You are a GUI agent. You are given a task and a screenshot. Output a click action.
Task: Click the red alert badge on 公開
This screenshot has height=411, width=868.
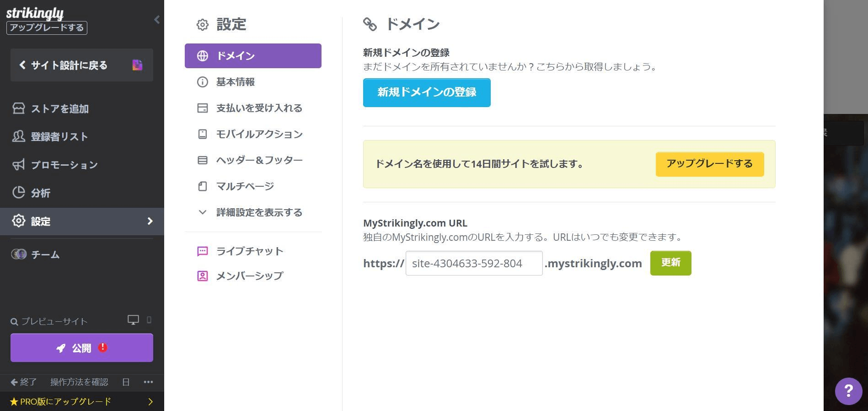(103, 347)
